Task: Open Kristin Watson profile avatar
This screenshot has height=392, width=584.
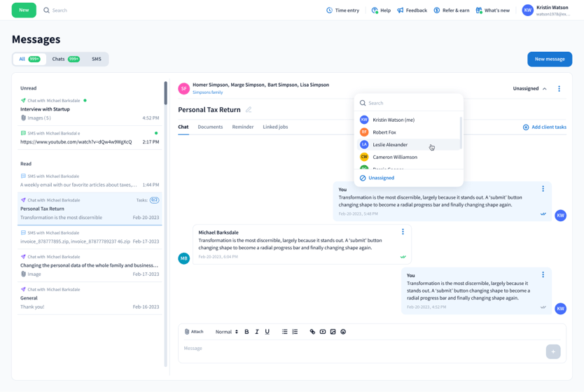Action: click(527, 10)
